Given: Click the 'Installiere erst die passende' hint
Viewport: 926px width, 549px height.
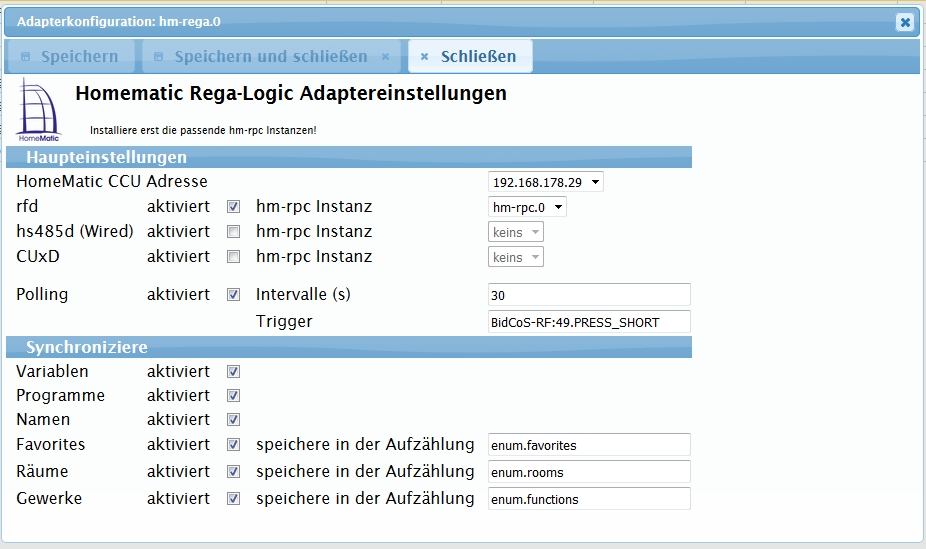Looking at the screenshot, I should click(x=203, y=130).
